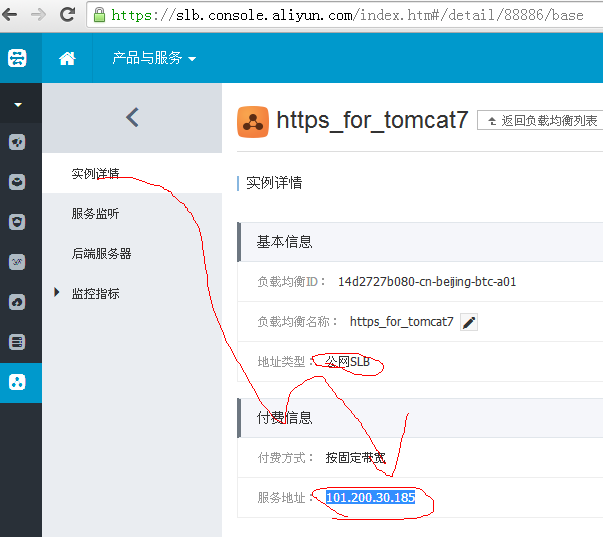Open the 产品与服务 dropdown menu
Screen dimensions: 603x537
[154, 58]
